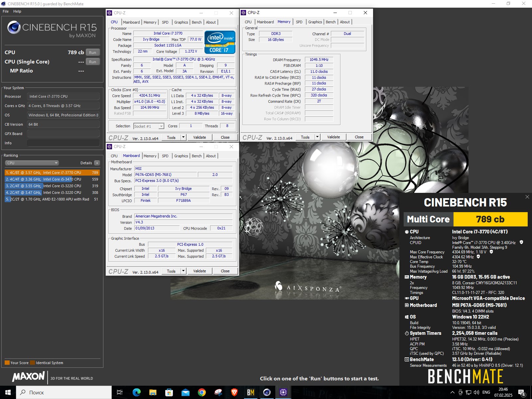The image size is (532, 399).
Task: Click the GPU icon in BenchMate overlay
Action: click(407, 298)
